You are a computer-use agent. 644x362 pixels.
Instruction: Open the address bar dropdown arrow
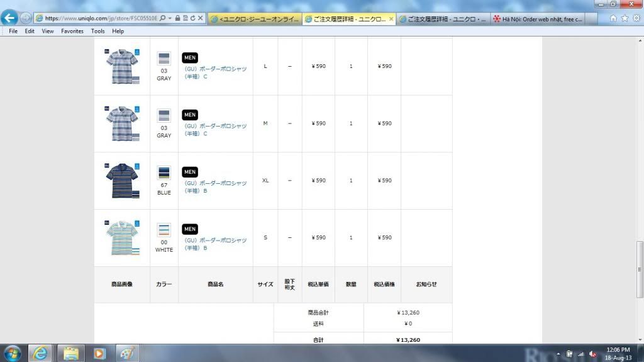(170, 18)
